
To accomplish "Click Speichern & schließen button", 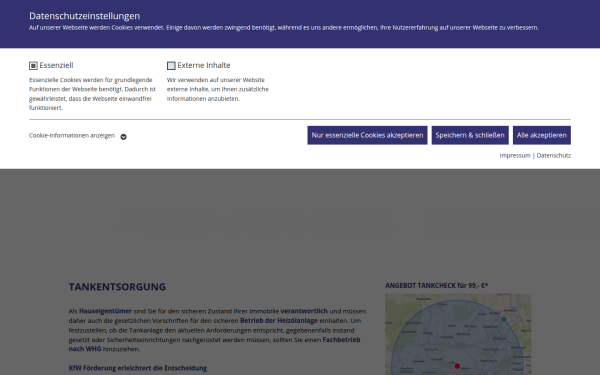I will [470, 135].
